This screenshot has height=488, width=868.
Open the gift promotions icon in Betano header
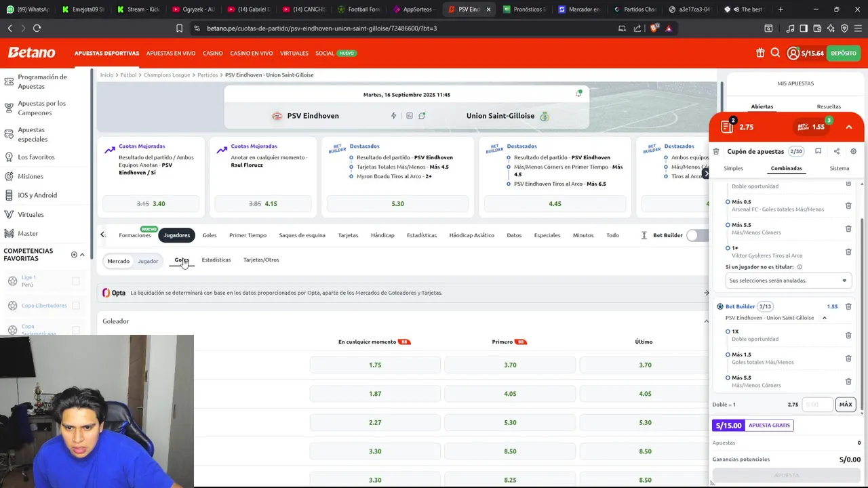click(760, 53)
